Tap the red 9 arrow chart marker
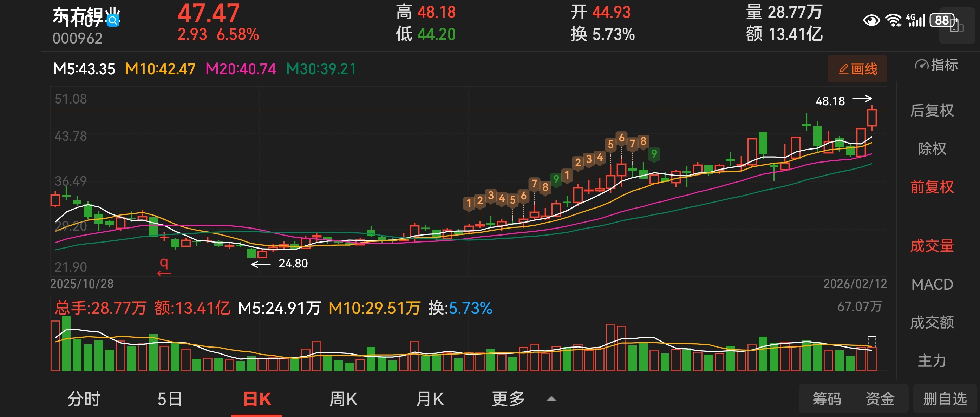This screenshot has width=980, height=417. point(164,266)
